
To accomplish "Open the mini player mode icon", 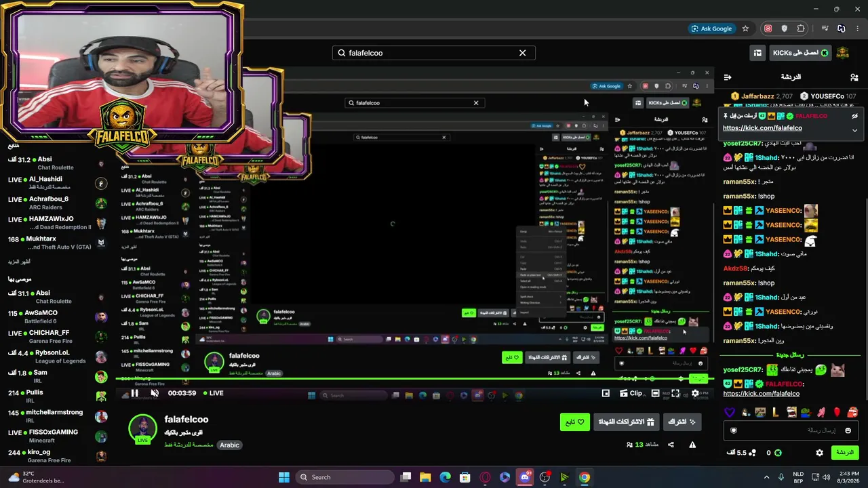I will click(x=606, y=393).
